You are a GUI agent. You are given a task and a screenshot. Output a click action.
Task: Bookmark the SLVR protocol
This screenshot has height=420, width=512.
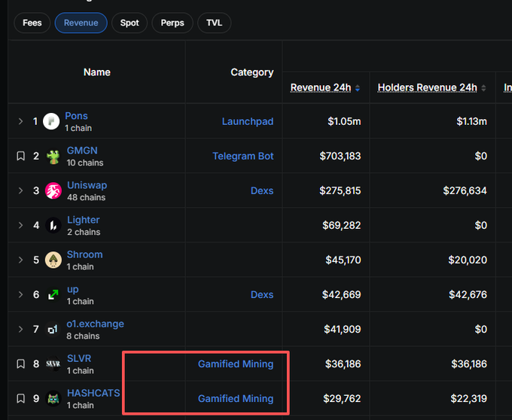(x=20, y=364)
